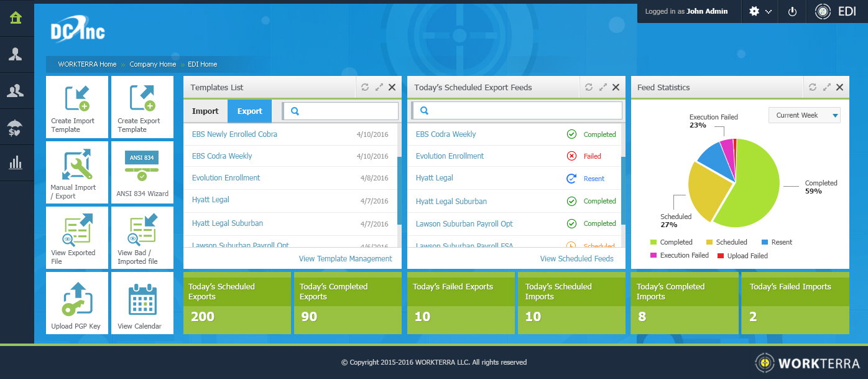
Task: Select the Export tab
Action: click(x=249, y=111)
